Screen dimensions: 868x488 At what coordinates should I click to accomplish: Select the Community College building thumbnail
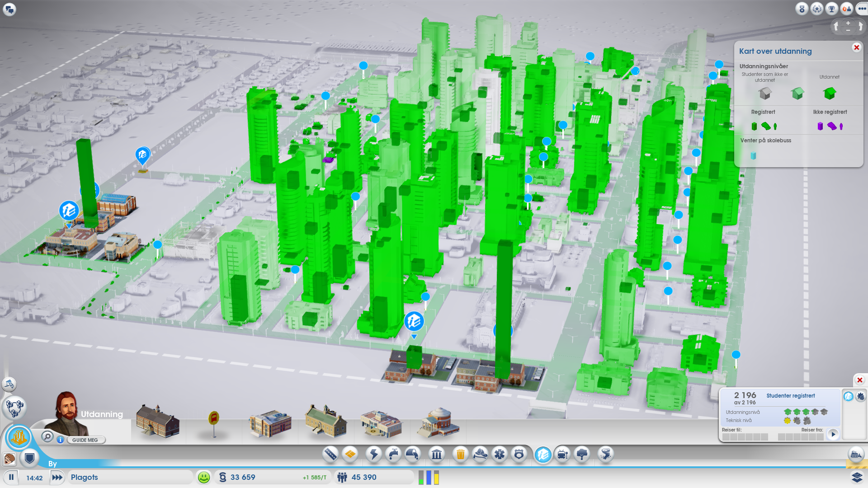point(381,424)
